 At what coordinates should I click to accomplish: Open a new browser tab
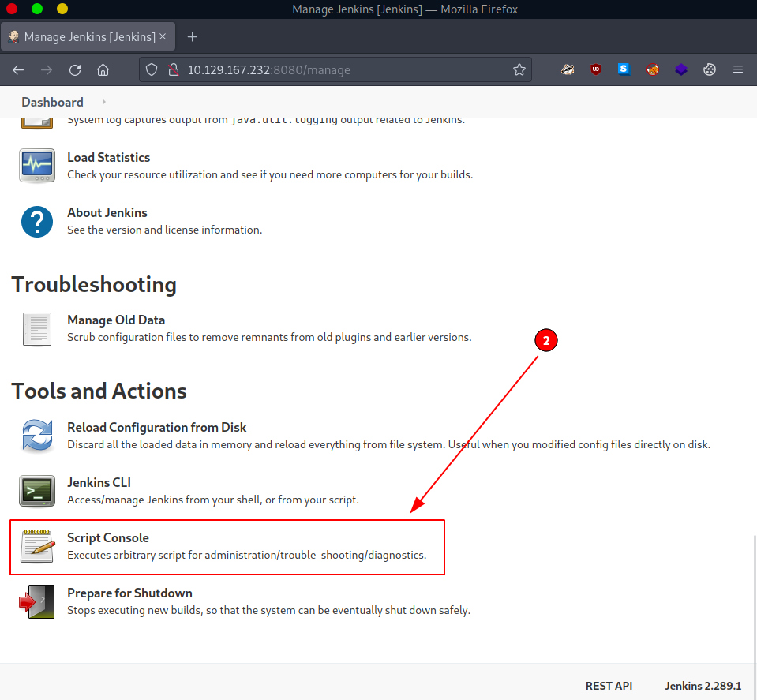point(192,37)
